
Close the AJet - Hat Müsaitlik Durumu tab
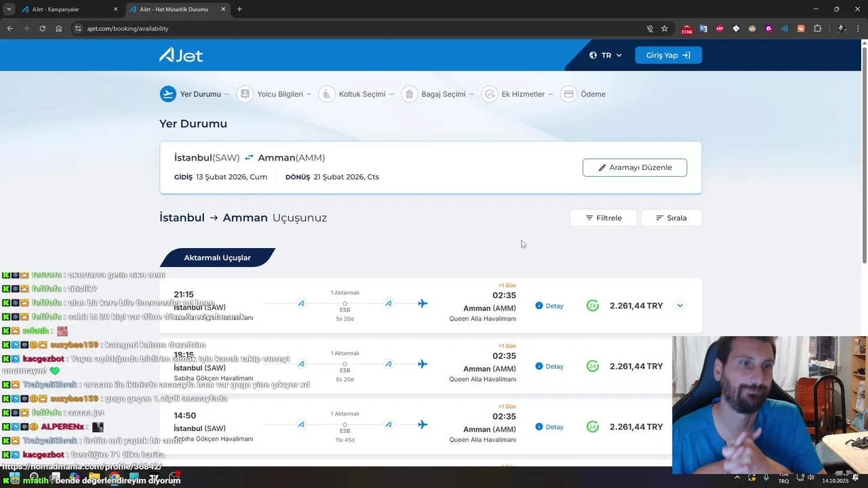tap(223, 9)
